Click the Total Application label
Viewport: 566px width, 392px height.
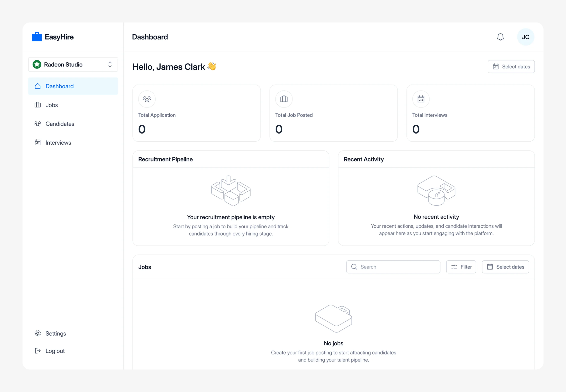[x=157, y=115]
